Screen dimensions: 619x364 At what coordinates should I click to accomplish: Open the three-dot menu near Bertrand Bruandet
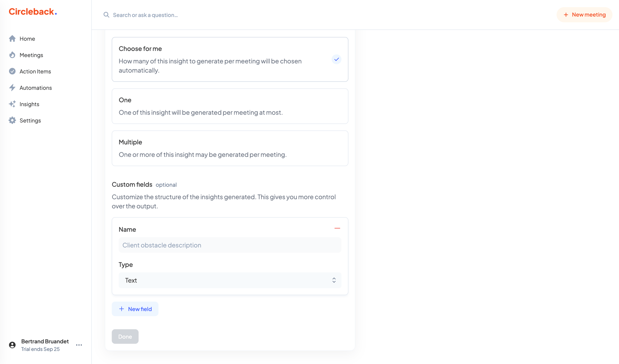click(x=79, y=345)
